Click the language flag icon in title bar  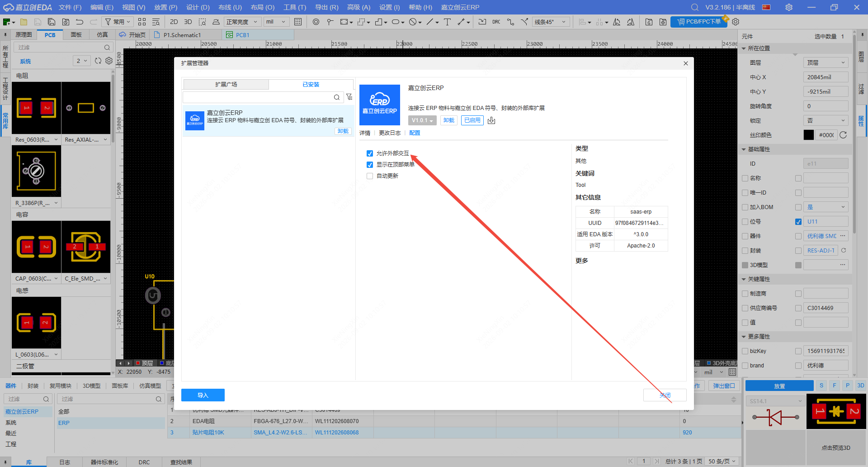766,7
